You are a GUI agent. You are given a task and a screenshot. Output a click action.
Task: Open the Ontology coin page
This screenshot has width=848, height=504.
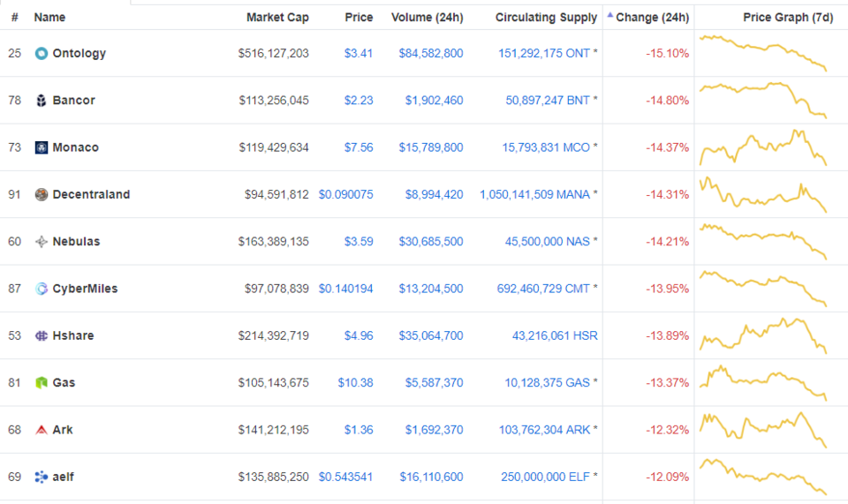(x=79, y=54)
